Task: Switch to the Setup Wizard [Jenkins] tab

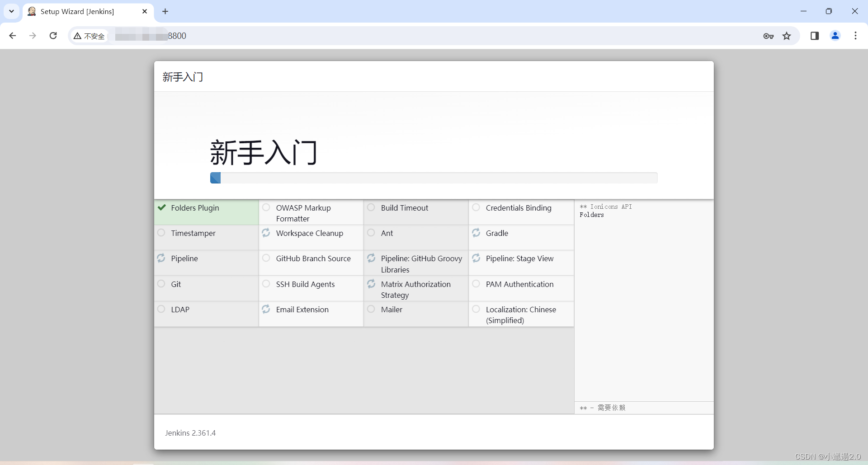Action: pos(88,11)
